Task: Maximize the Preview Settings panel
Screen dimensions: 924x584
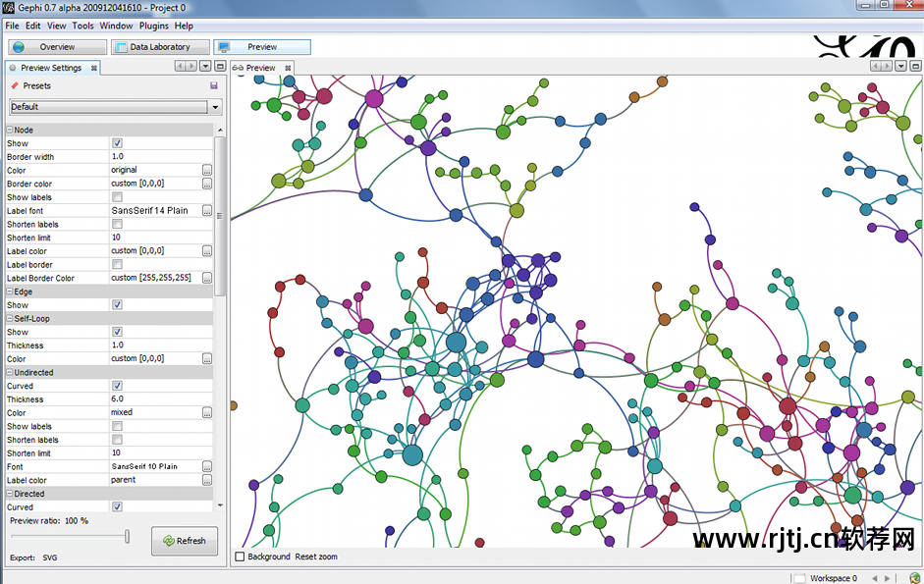Action: (x=220, y=66)
